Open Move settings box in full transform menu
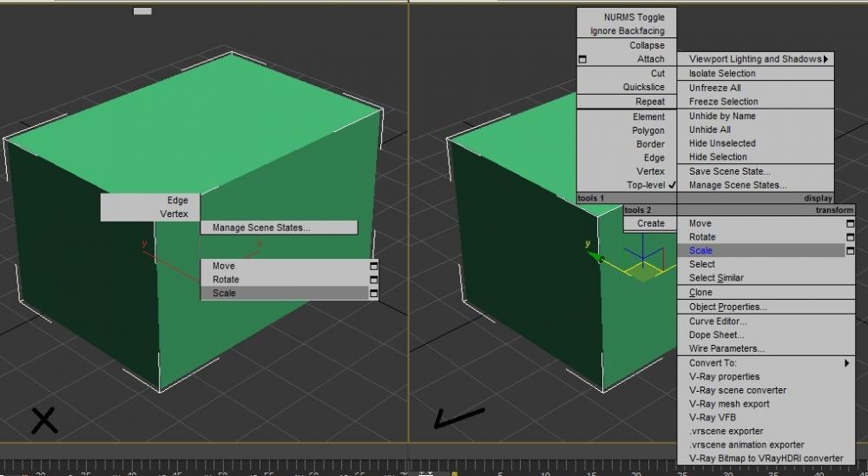The height and width of the screenshot is (476, 868). pos(850,223)
